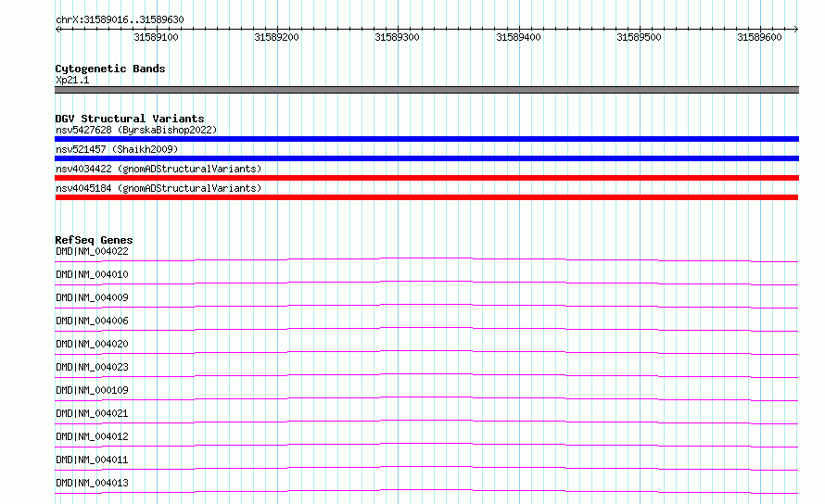Click the magenta intron line of DMD|NM_004021

(x=426, y=420)
